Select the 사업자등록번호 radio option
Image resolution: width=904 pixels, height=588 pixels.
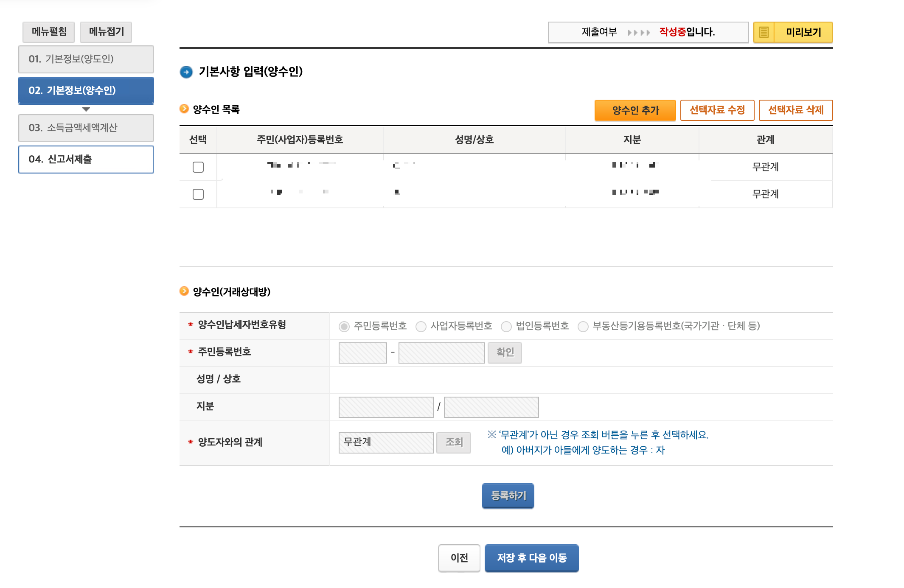421,326
